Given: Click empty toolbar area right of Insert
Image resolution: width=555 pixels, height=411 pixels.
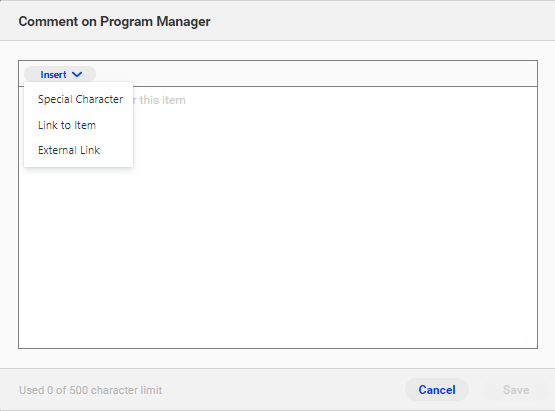Looking at the screenshot, I should click(x=315, y=74).
